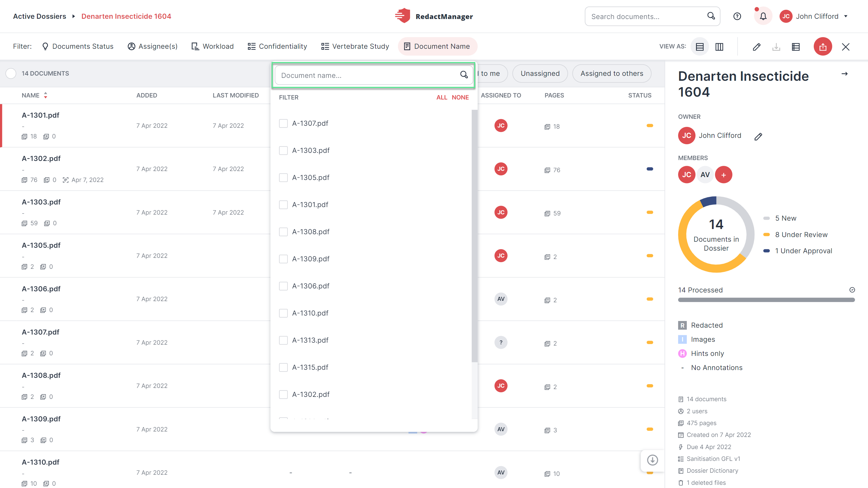868x488 pixels.
Task: Click the ADDED column header
Action: coord(147,95)
